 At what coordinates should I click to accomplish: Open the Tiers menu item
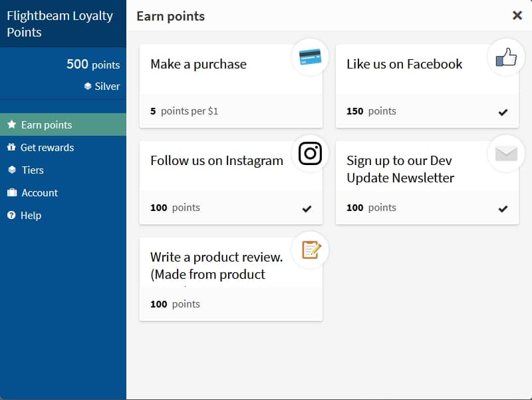click(x=33, y=170)
